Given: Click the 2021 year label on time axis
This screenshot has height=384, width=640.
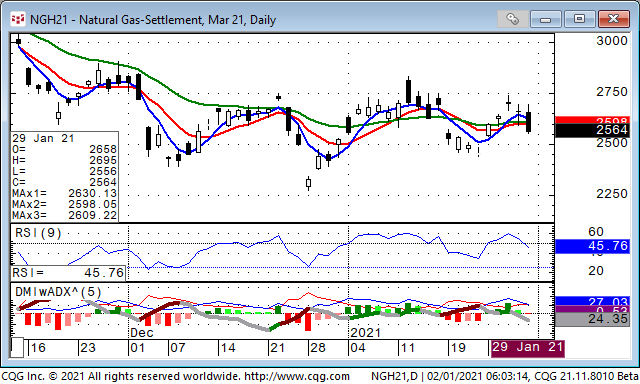Looking at the screenshot, I should [x=365, y=333].
